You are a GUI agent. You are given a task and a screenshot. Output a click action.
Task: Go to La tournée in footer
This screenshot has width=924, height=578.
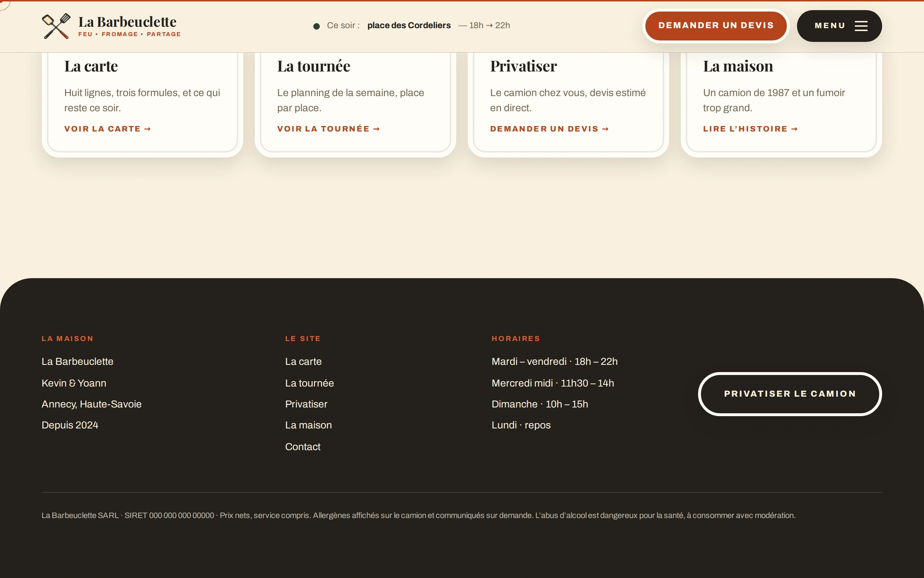click(x=309, y=383)
